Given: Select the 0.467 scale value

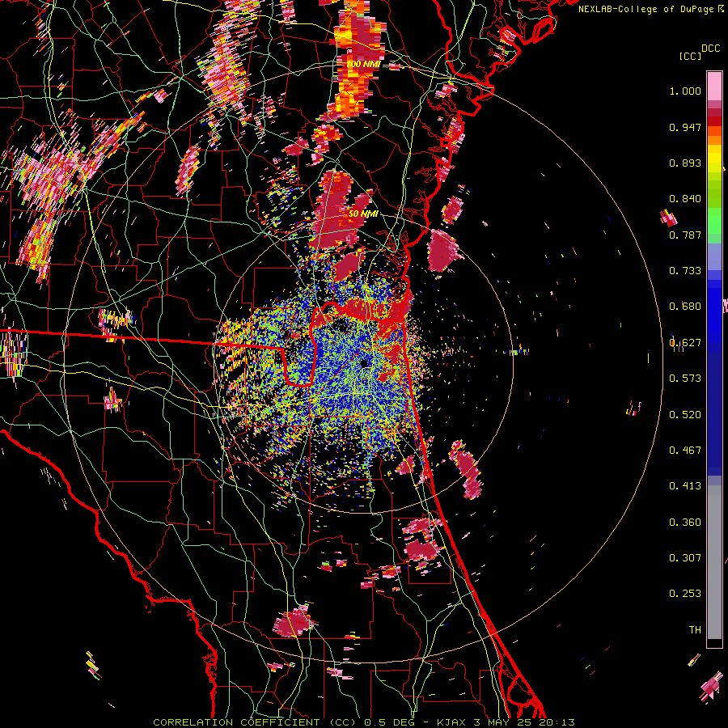Looking at the screenshot, I should point(685,451).
